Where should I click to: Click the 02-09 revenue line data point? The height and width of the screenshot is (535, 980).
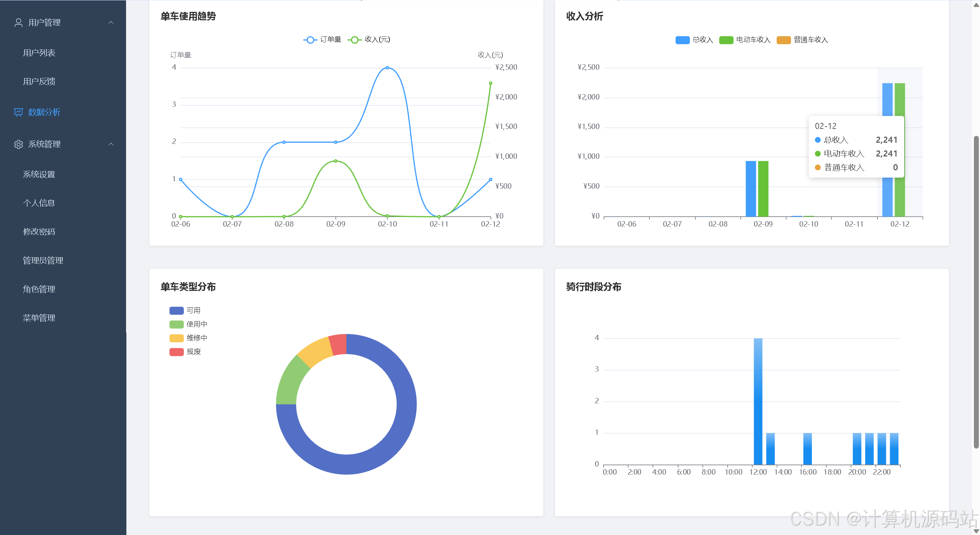pyautogui.click(x=335, y=161)
